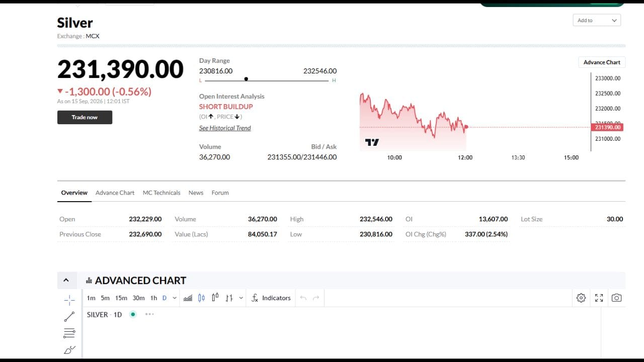Click the SILVER · 1D chart legend
Image resolution: width=644 pixels, height=362 pixels.
coord(104,315)
